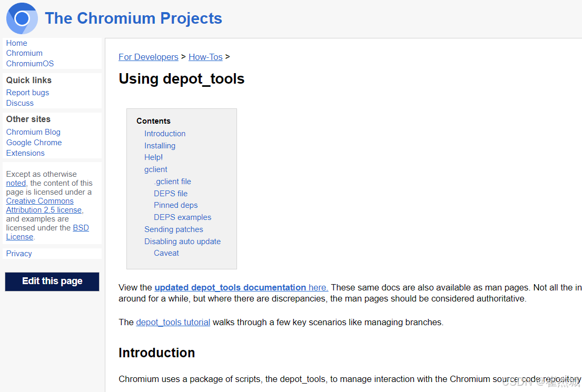The width and height of the screenshot is (582, 392).
Task: Jump to Caveat subsection
Action: pos(166,253)
